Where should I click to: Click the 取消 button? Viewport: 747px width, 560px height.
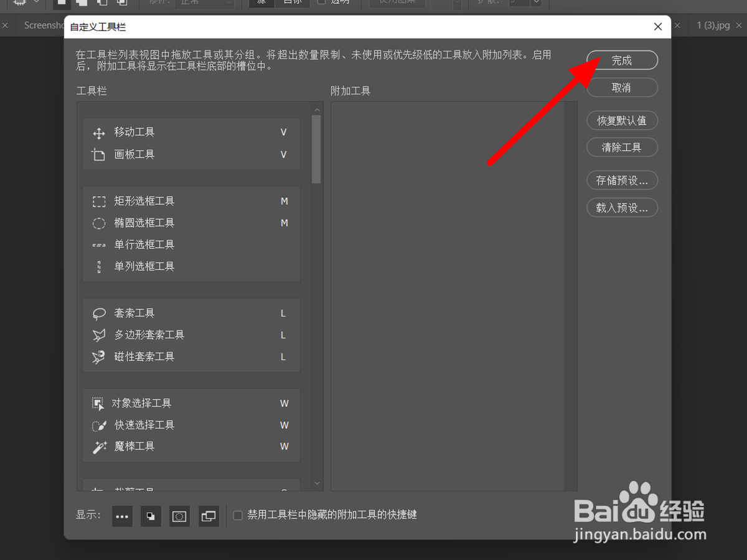coord(622,88)
